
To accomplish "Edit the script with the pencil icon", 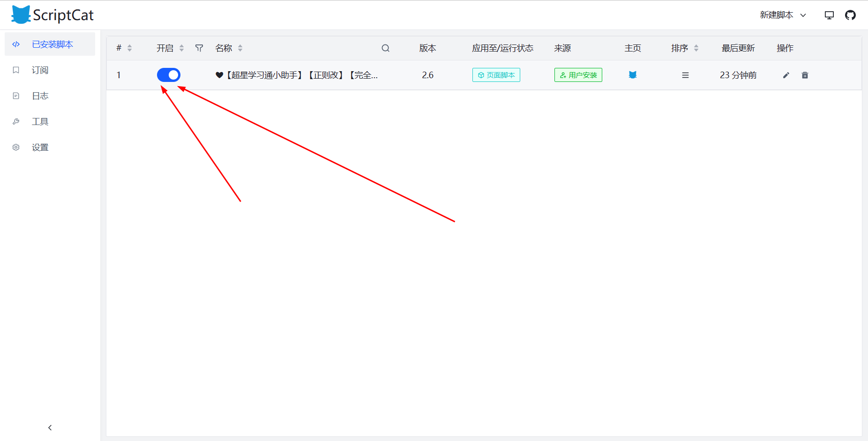I will pyautogui.click(x=786, y=75).
